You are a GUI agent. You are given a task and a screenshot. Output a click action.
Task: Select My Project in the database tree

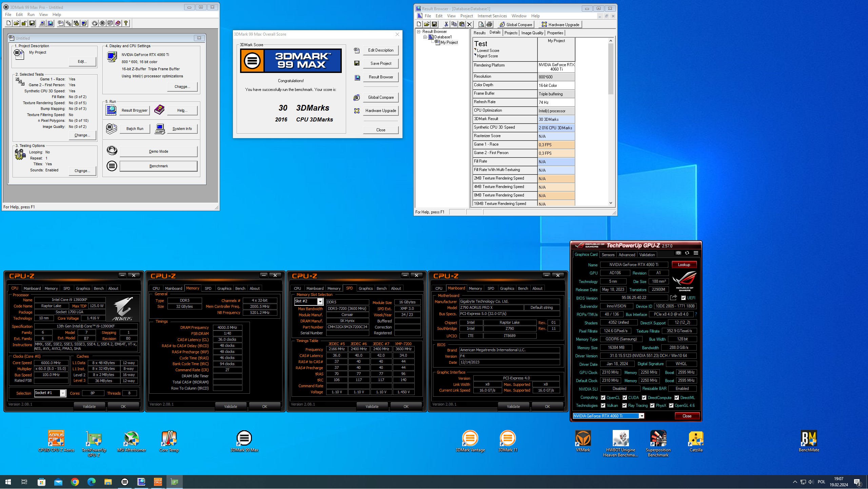[x=449, y=42]
